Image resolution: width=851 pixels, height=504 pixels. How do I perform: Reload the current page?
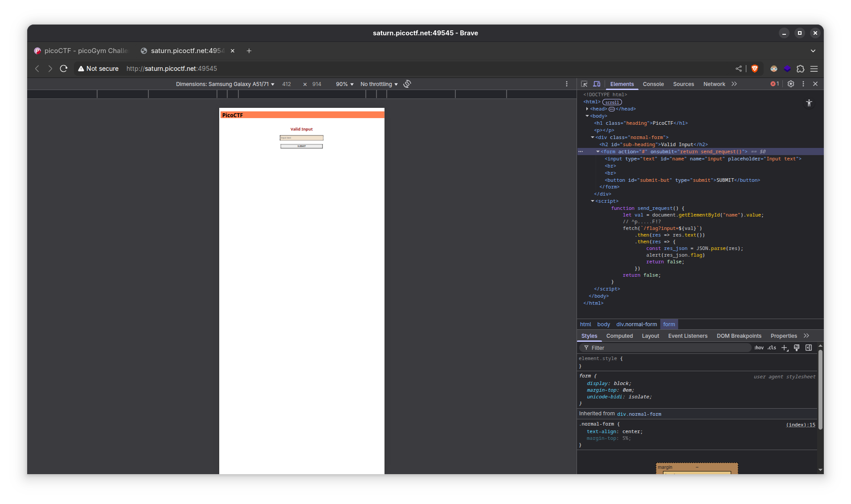click(64, 69)
